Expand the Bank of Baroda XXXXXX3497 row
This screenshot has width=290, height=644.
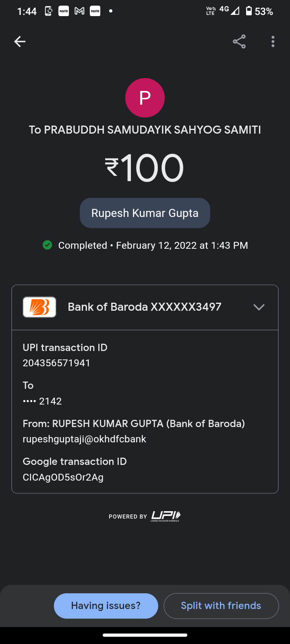[145, 307]
